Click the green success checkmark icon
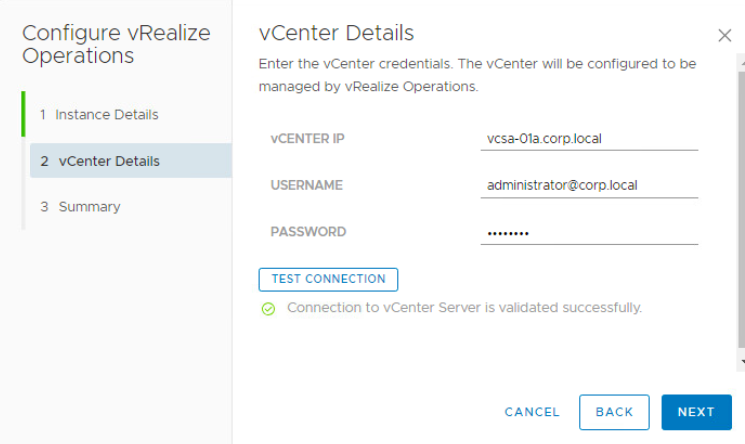 pyautogui.click(x=268, y=309)
